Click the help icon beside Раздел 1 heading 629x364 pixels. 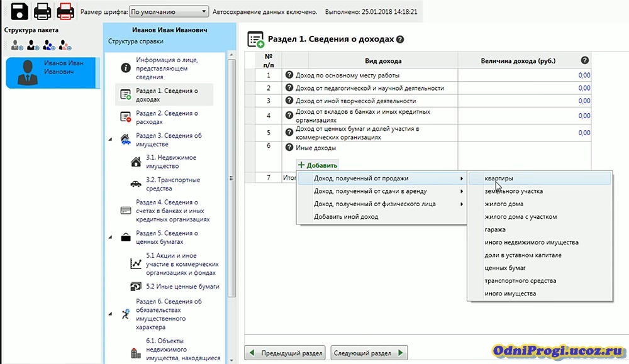tap(400, 39)
